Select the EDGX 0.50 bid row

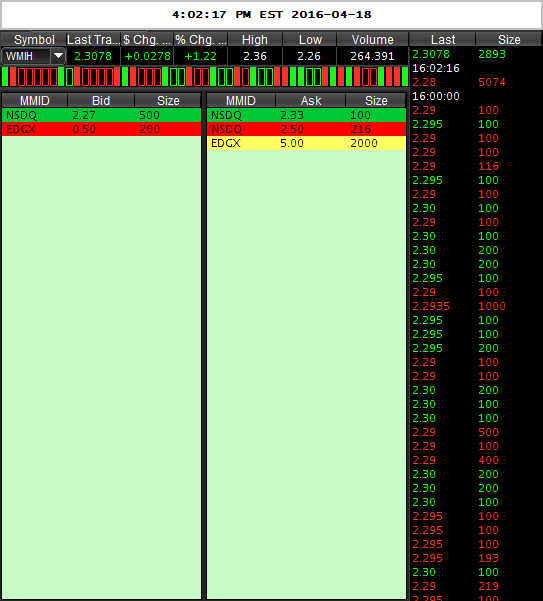(x=101, y=129)
